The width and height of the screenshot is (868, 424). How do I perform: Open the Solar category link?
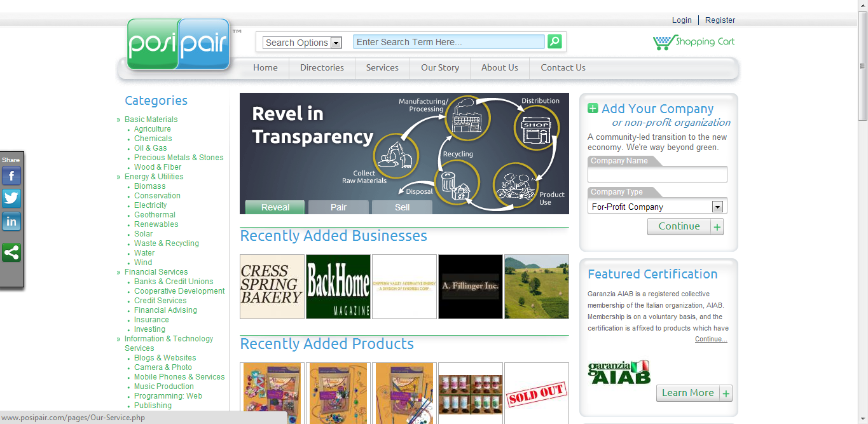click(x=144, y=234)
